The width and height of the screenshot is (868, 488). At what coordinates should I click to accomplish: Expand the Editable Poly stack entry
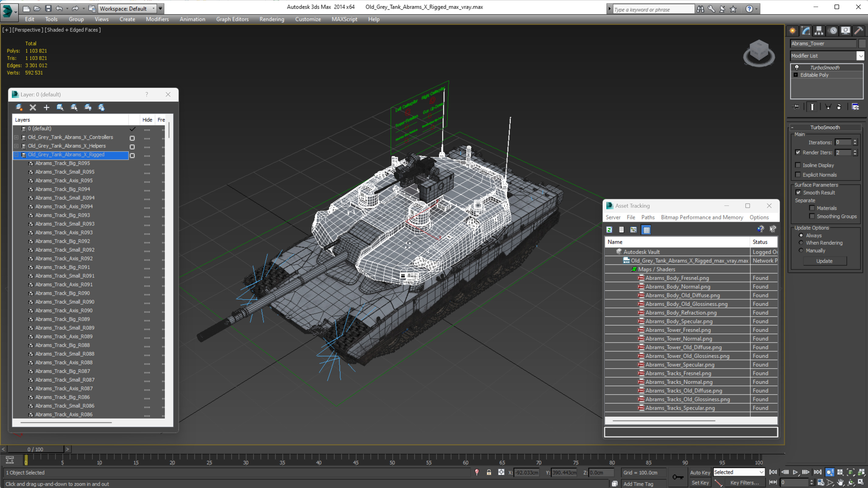(796, 75)
